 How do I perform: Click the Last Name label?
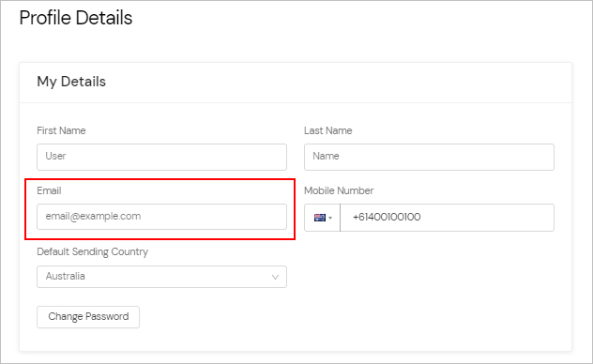click(327, 130)
